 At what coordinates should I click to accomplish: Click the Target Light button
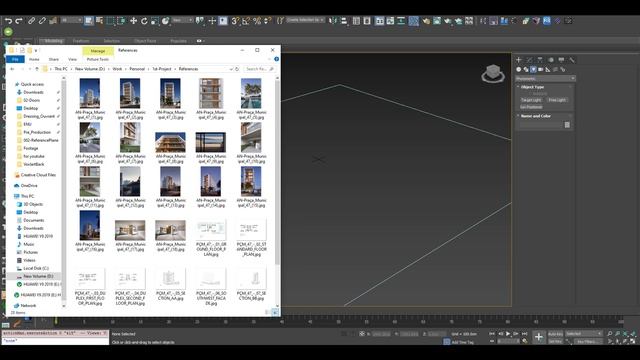[x=531, y=100]
